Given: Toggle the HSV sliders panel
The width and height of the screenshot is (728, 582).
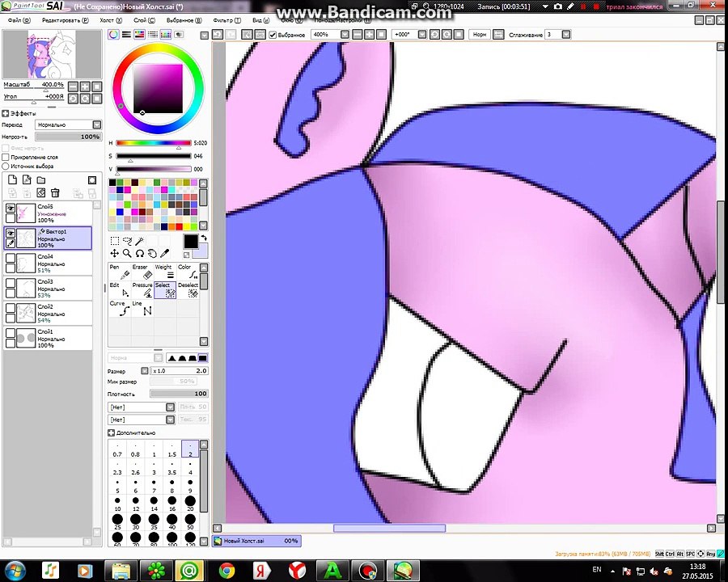Looking at the screenshot, I should click(139, 35).
